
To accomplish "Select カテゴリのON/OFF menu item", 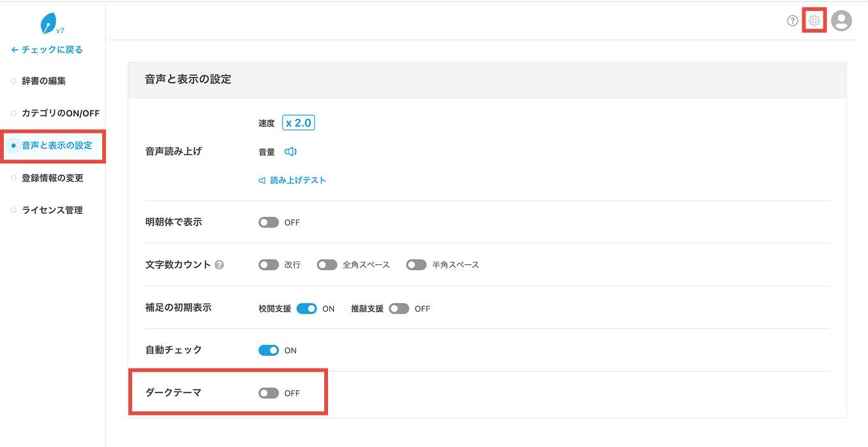I will pyautogui.click(x=61, y=113).
